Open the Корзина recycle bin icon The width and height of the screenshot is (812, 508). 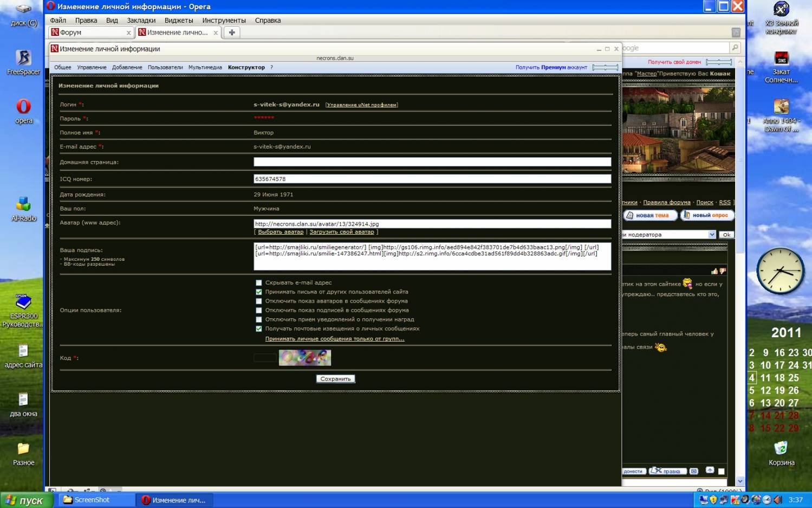coord(781,448)
